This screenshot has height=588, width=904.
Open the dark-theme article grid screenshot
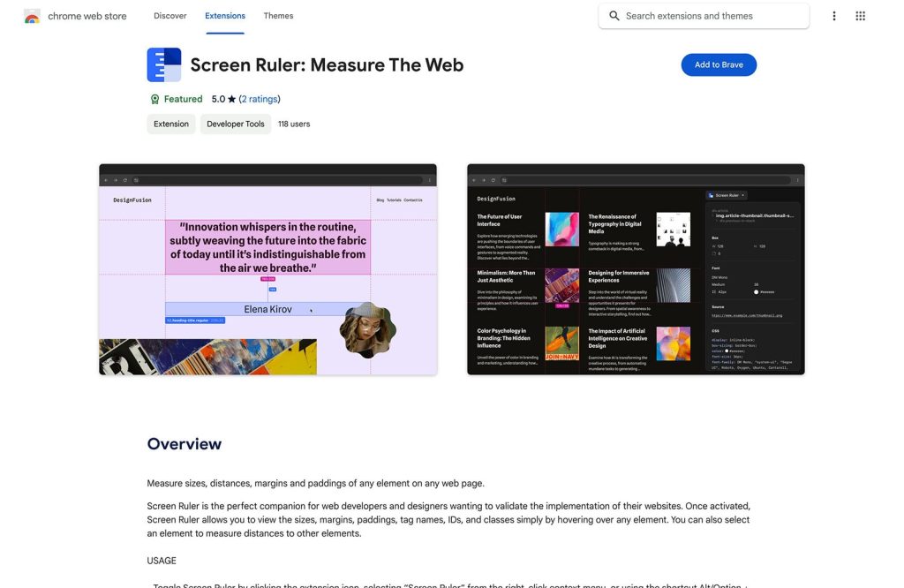pyautogui.click(x=636, y=269)
